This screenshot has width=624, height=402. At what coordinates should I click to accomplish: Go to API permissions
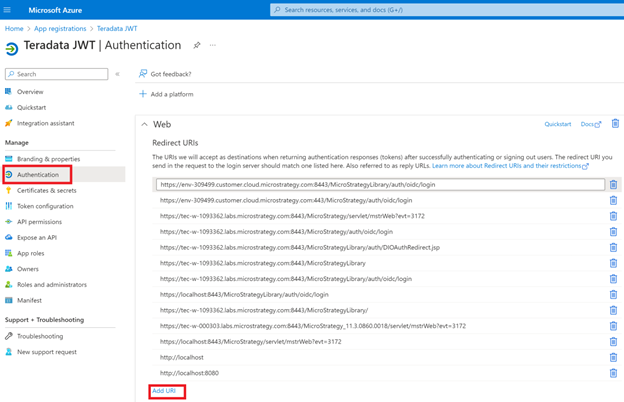click(39, 222)
